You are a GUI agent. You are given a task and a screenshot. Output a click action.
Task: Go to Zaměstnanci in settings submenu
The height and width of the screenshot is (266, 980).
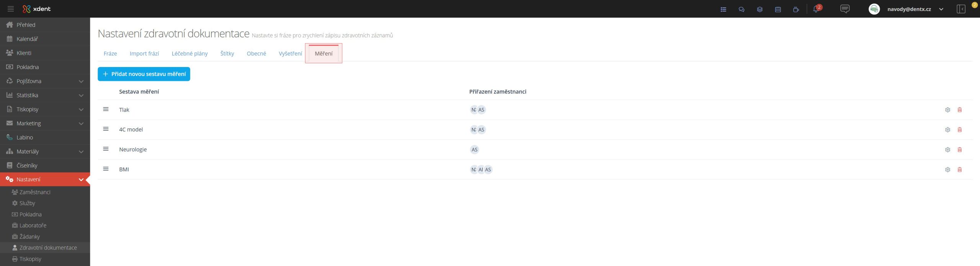pos(35,192)
